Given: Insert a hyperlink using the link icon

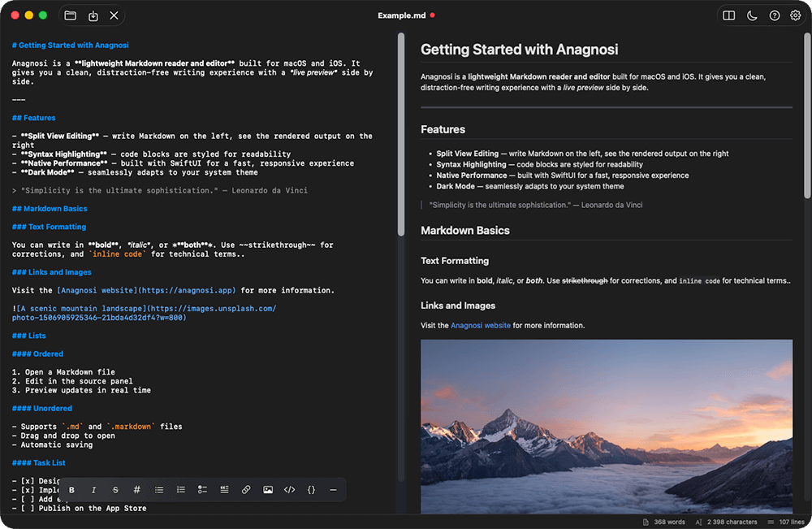Looking at the screenshot, I should click(x=246, y=489).
